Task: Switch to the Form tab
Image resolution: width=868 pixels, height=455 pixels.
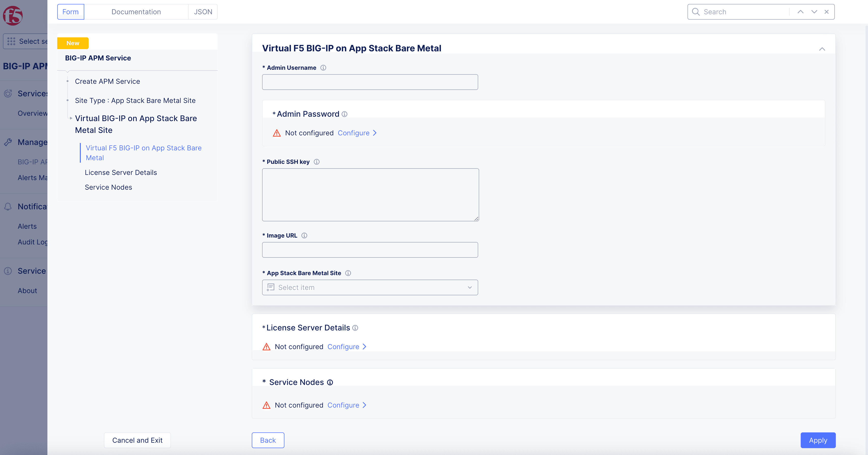Action: pos(70,12)
